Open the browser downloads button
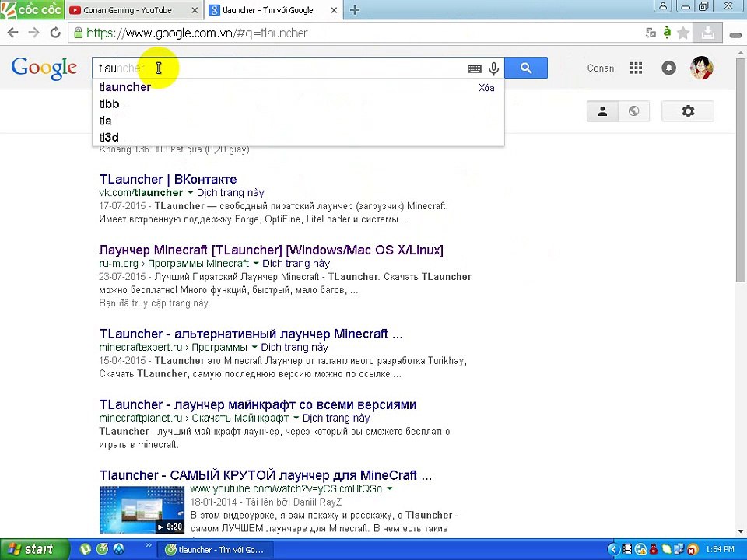 click(707, 33)
